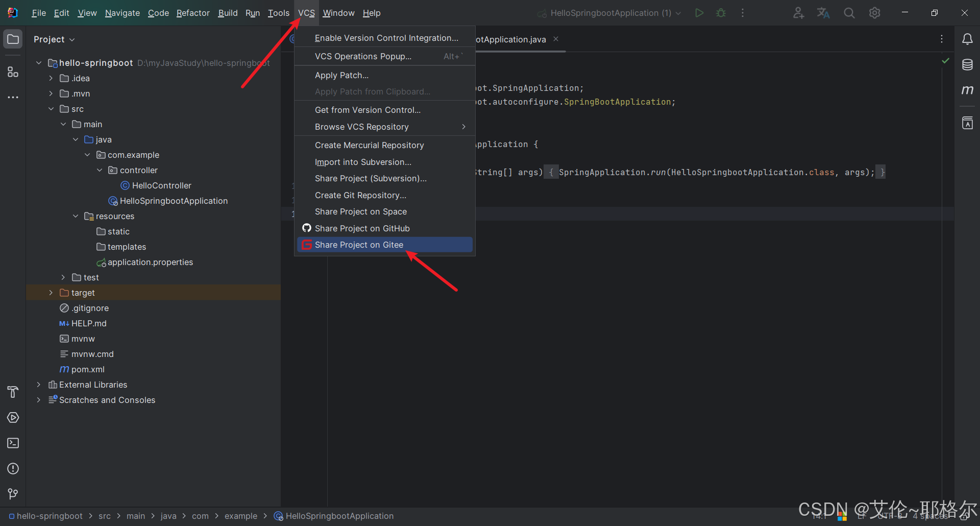Show more tool windows ellipsis
This screenshot has width=980, height=526.
(x=13, y=97)
